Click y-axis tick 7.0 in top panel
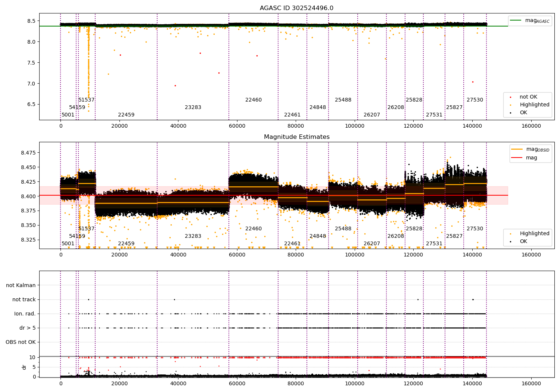This screenshot has width=560, height=392. [x=31, y=84]
